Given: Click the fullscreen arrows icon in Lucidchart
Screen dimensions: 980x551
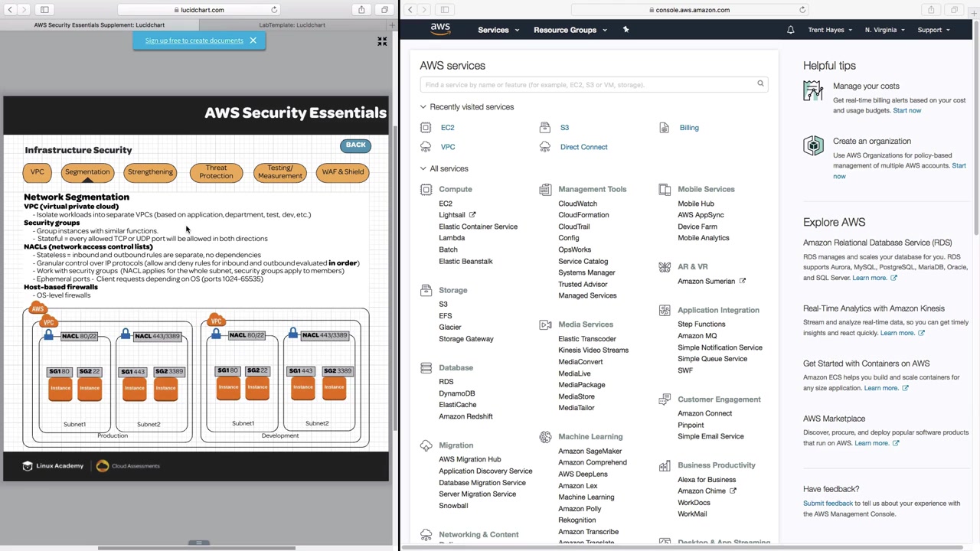Looking at the screenshot, I should click(382, 41).
